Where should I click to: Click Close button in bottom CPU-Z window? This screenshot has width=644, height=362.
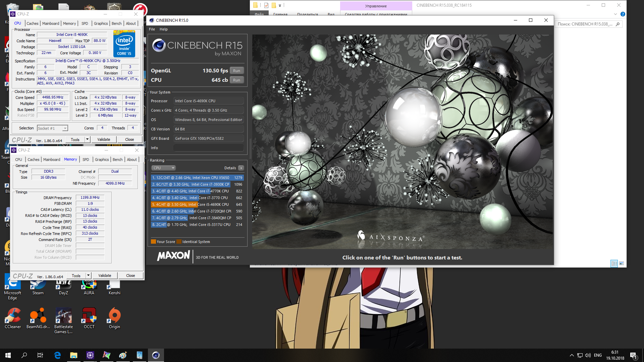[x=130, y=276]
